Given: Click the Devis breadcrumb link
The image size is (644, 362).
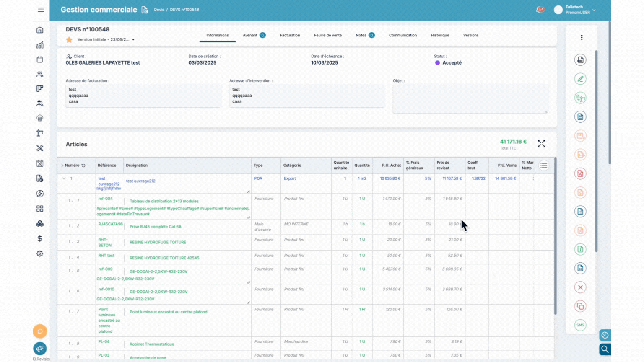Looking at the screenshot, I should (159, 10).
